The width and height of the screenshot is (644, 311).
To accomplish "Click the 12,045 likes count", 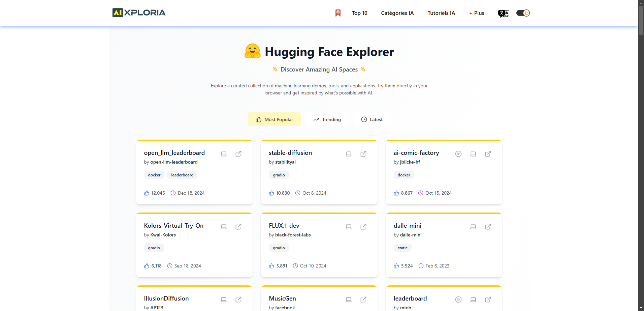I will (x=158, y=193).
